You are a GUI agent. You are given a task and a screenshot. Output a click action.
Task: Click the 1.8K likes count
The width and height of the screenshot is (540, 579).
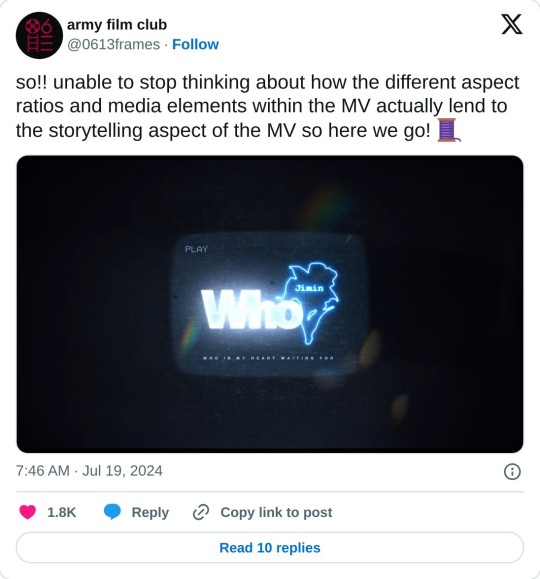click(61, 512)
